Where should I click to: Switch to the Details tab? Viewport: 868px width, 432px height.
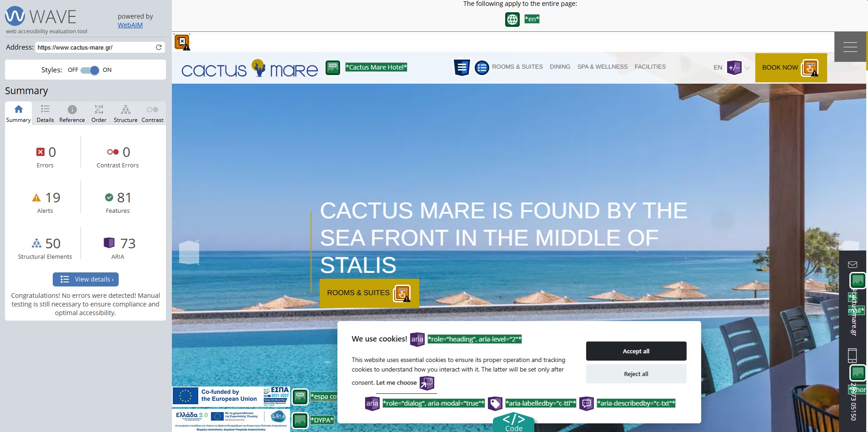pyautogui.click(x=45, y=113)
